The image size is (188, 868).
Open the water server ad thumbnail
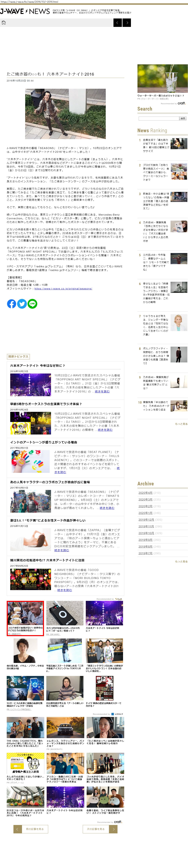(x=162, y=78)
